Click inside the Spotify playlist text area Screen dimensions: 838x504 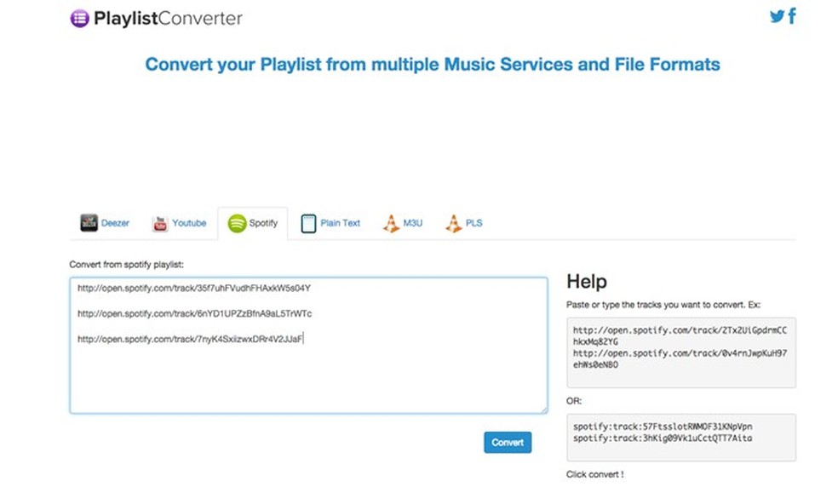click(308, 346)
